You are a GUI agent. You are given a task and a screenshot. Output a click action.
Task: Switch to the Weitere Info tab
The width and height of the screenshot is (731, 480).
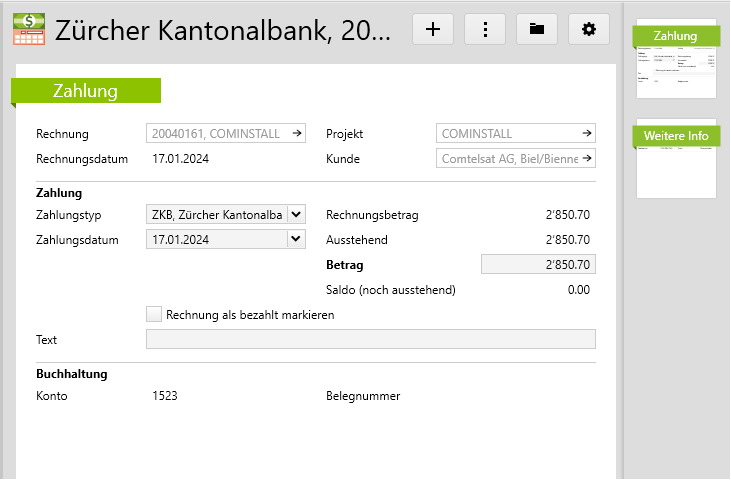(x=676, y=135)
